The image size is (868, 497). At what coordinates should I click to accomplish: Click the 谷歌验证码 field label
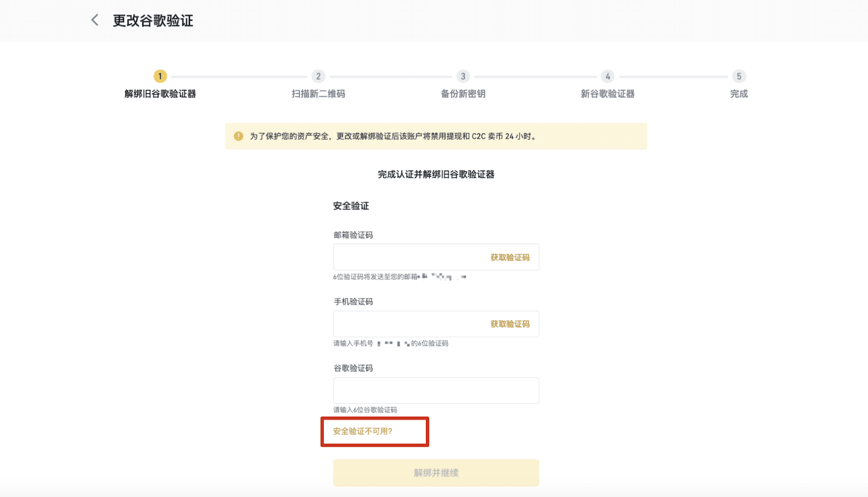click(353, 368)
